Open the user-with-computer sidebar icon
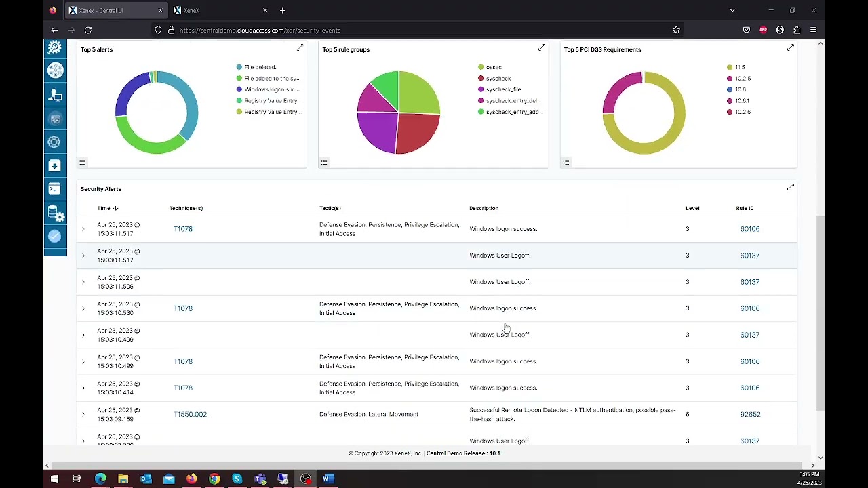 tap(55, 95)
